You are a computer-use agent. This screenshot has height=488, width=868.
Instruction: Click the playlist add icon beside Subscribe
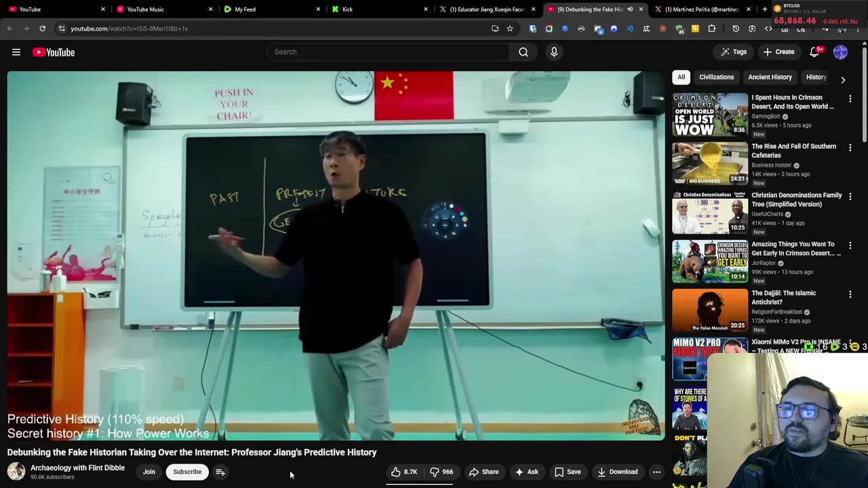coord(220,472)
